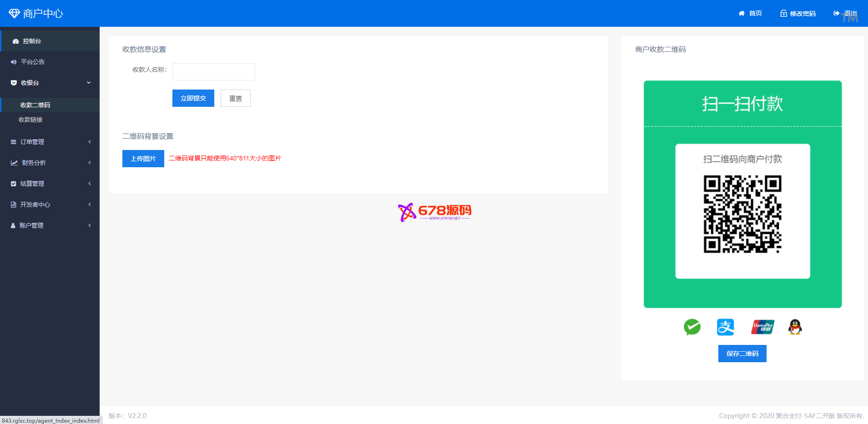
Task: Expand the 订单管理 submenu
Action: pos(90,142)
